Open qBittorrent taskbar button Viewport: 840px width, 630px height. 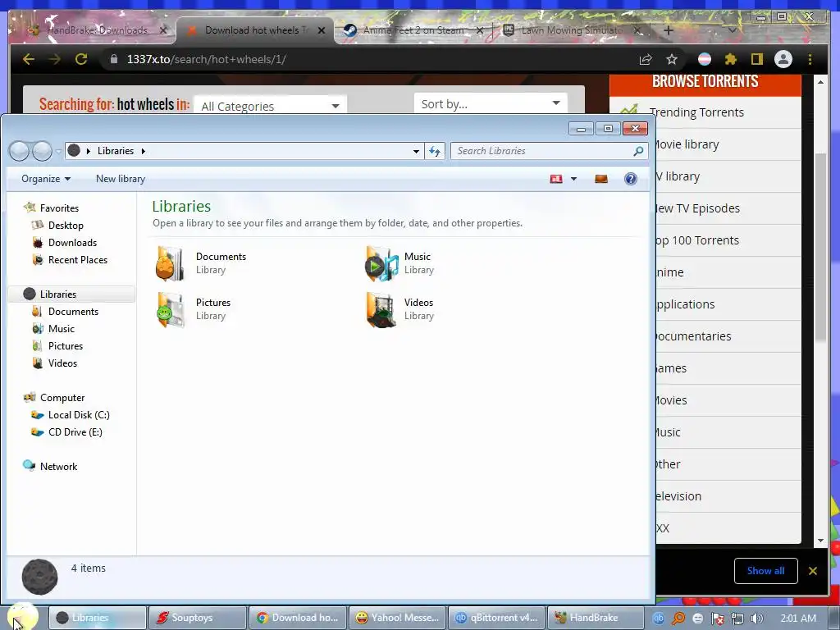[x=496, y=618]
